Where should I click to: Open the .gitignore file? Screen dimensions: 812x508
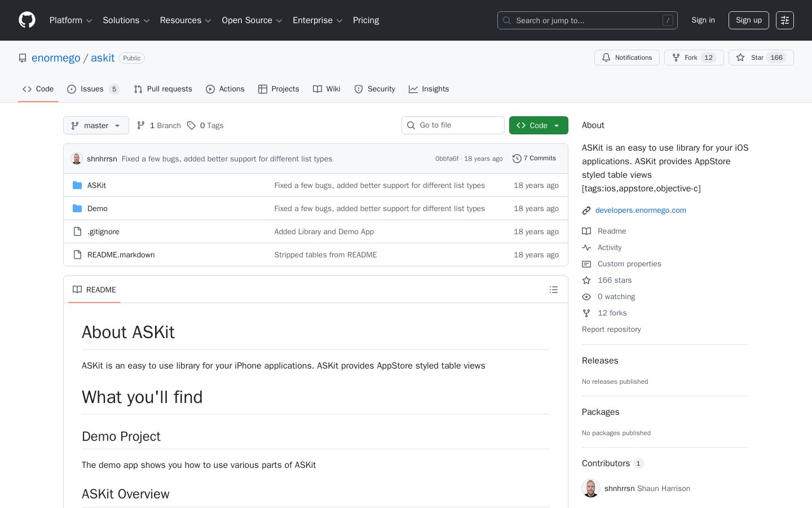coord(103,231)
